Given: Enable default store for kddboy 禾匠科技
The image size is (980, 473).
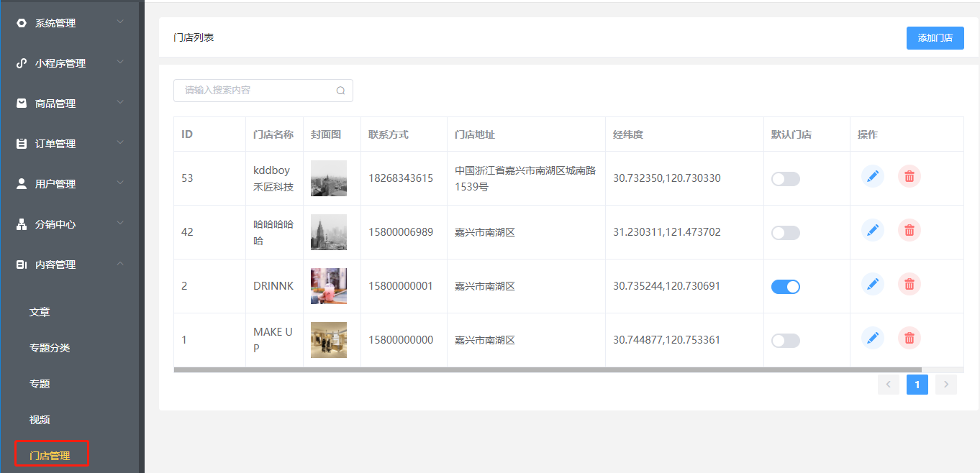Looking at the screenshot, I should [786, 179].
